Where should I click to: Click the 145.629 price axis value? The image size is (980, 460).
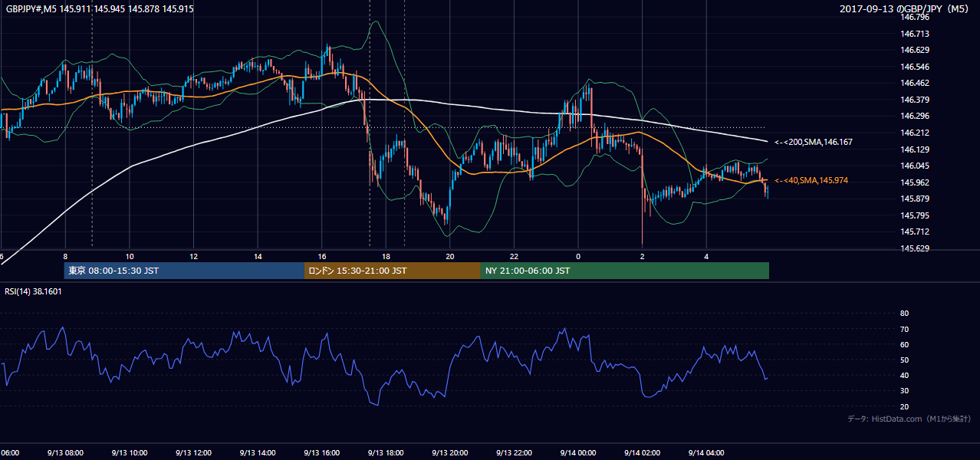(916, 248)
